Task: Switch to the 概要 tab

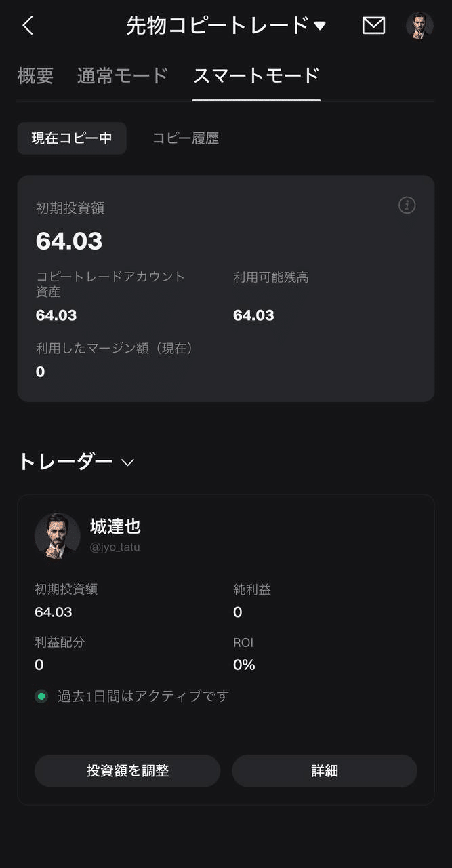Action: pyautogui.click(x=35, y=75)
